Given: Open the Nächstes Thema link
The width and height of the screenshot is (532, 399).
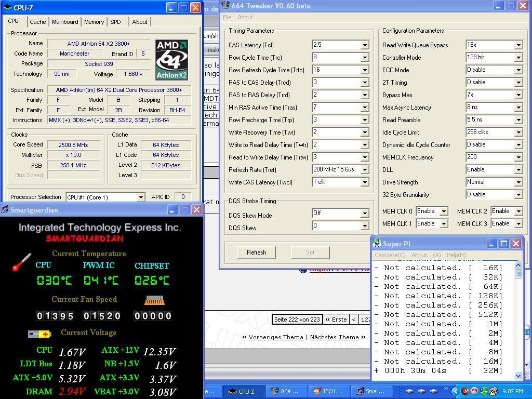Looking at the screenshot, I should (334, 337).
